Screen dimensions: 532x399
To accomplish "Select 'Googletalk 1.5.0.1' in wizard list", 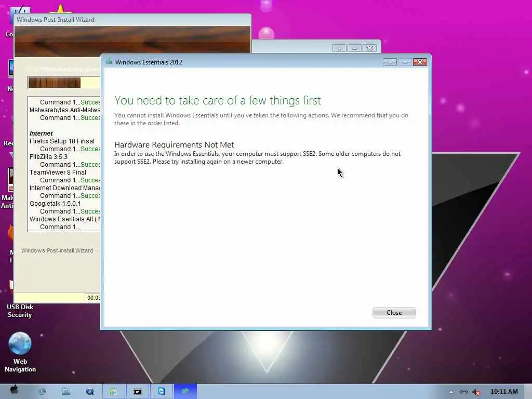I will tap(55, 204).
